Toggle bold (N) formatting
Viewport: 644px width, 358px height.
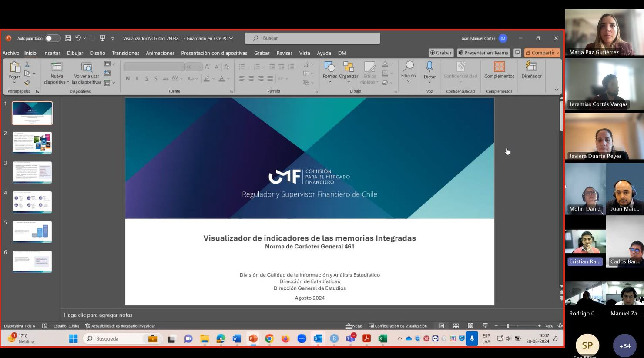(x=127, y=79)
